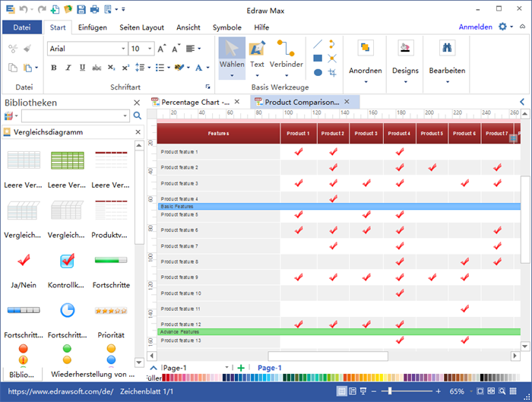Pick the rectangle shape tool
532x402 pixels.
pos(318,58)
